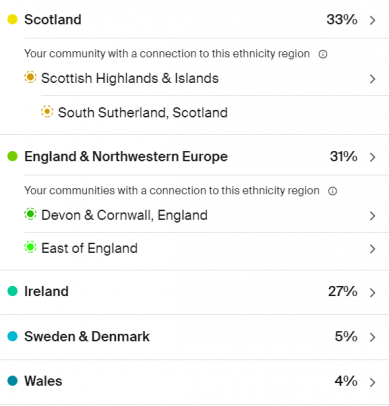Screen dimensions: 389x406
Task: Click South Sutherland dotted circle icon
Action: (47, 111)
